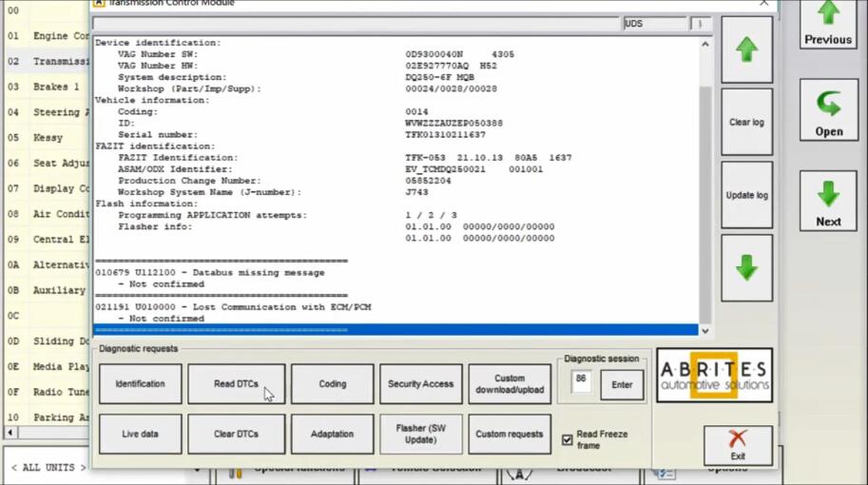This screenshot has height=485, width=868.
Task: Click the Security Access button
Action: coord(421,383)
